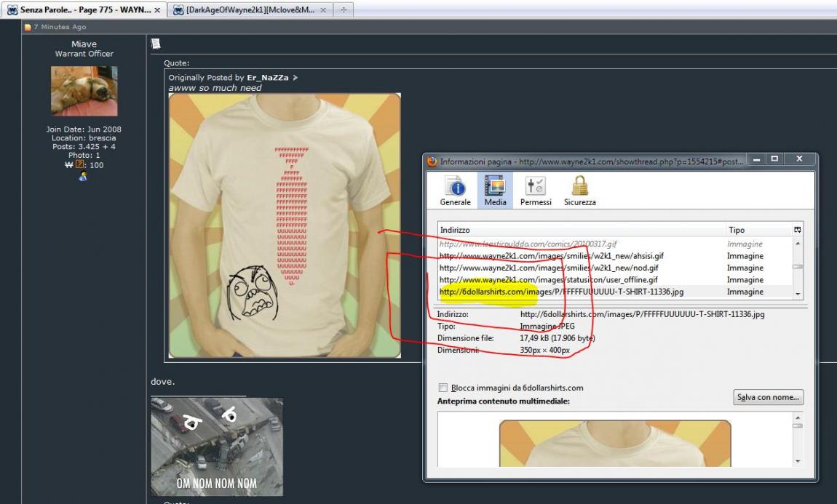
Task: Click the user status icon below Miave's stats
Action: coord(83,177)
